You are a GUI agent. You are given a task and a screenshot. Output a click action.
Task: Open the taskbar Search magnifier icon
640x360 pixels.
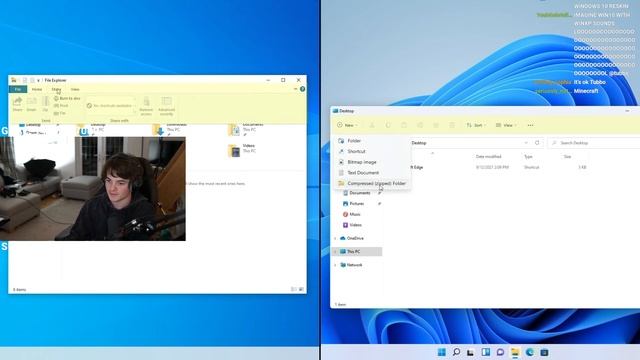tap(456, 352)
